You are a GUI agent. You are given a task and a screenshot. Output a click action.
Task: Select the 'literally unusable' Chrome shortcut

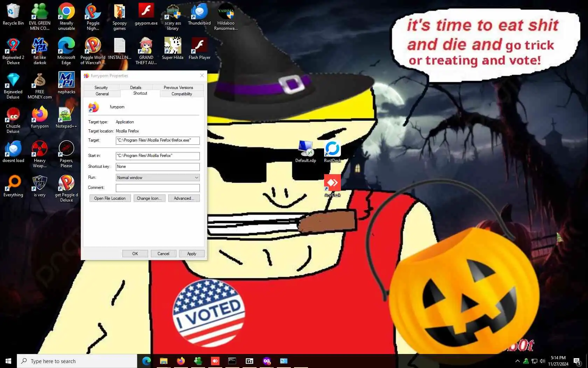[66, 17]
